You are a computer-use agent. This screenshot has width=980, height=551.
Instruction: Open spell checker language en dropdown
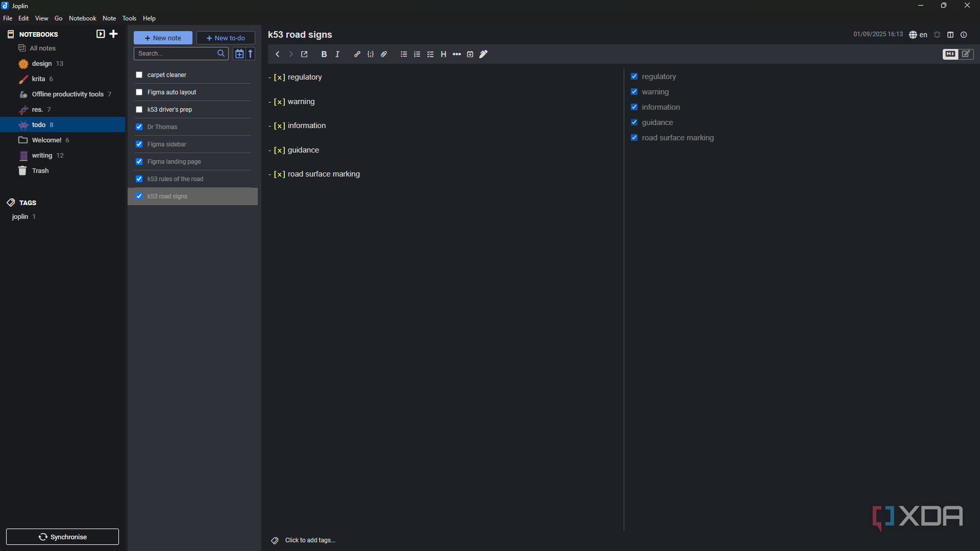tap(918, 35)
